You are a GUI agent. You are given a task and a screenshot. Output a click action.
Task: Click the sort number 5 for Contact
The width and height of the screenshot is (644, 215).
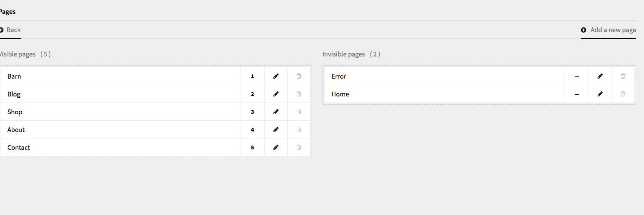click(252, 148)
